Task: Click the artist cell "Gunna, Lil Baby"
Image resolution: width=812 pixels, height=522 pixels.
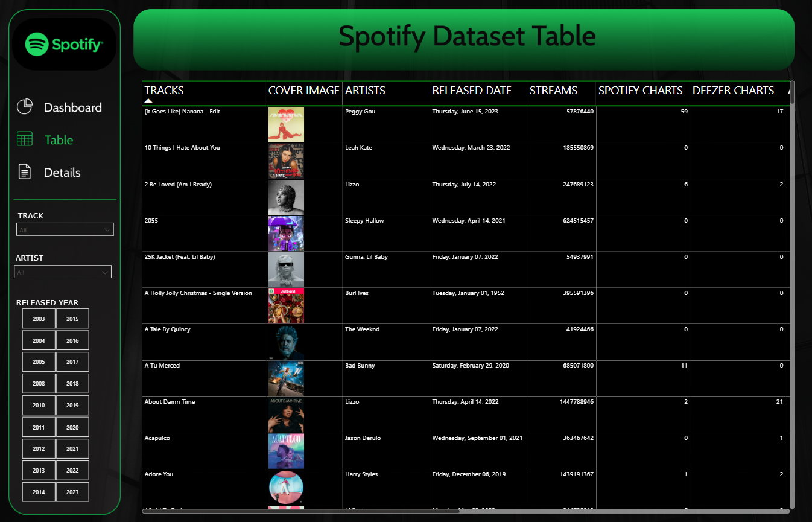Action: click(367, 257)
